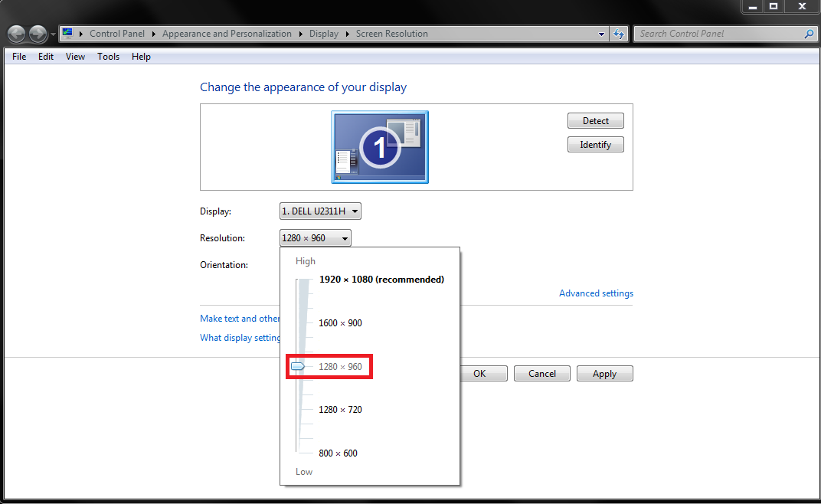This screenshot has height=504, width=821.
Task: Click the OK button
Action: (x=484, y=374)
